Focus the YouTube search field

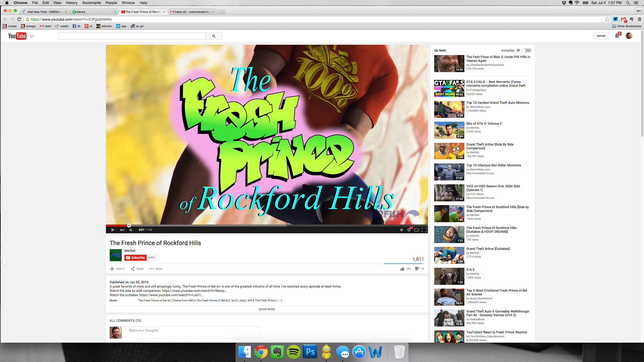point(132,36)
